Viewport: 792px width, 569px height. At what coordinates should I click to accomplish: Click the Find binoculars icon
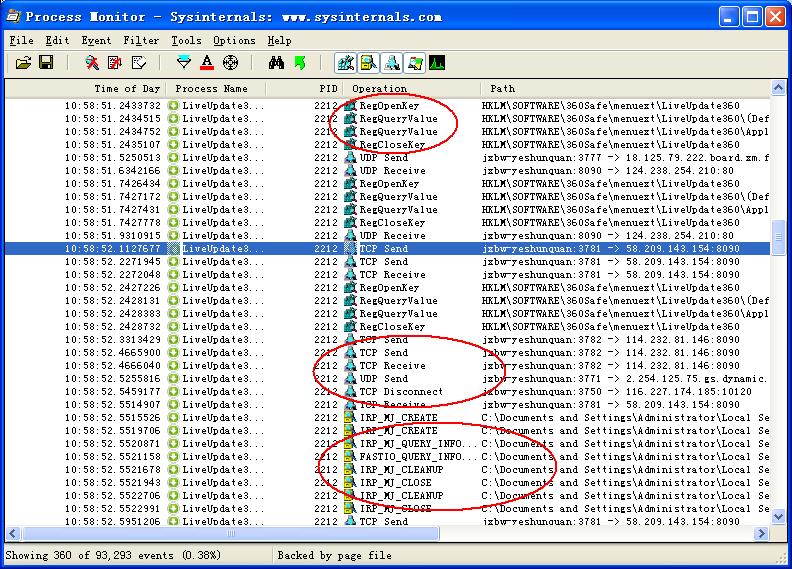277,63
